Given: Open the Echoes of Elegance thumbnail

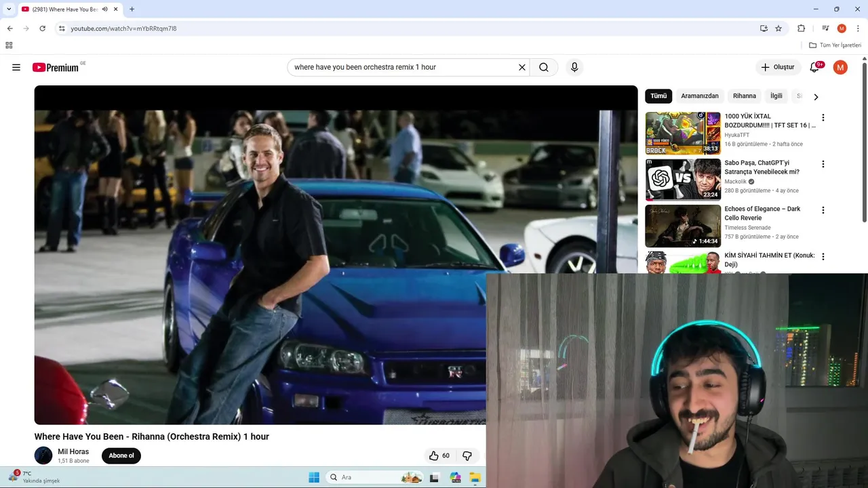Looking at the screenshot, I should (x=683, y=226).
